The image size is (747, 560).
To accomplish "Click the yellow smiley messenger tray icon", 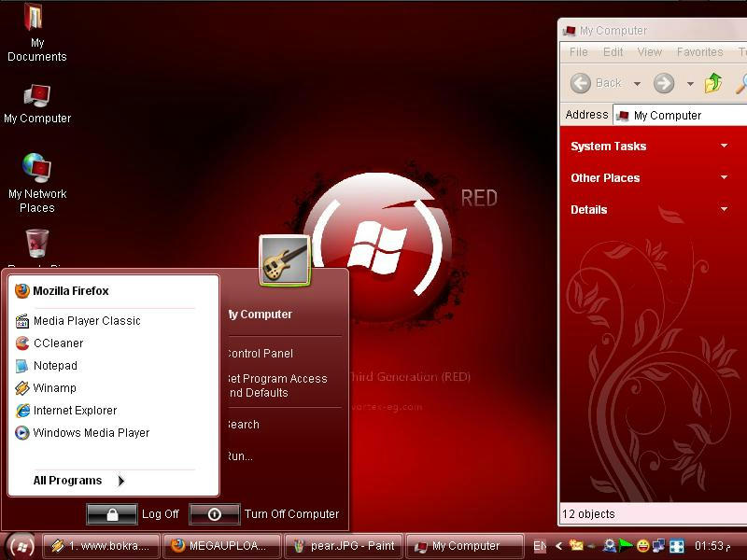I will 643,546.
